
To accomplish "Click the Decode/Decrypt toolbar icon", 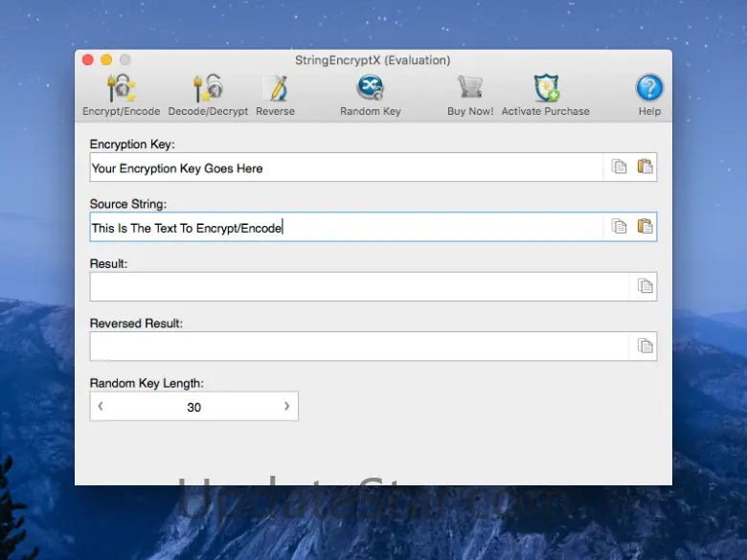I will click(208, 89).
